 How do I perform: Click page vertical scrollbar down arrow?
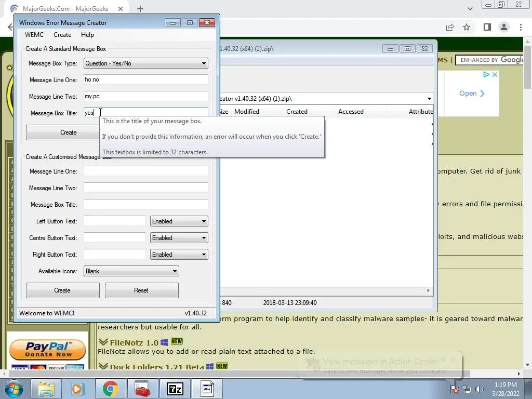pyautogui.click(x=528, y=365)
